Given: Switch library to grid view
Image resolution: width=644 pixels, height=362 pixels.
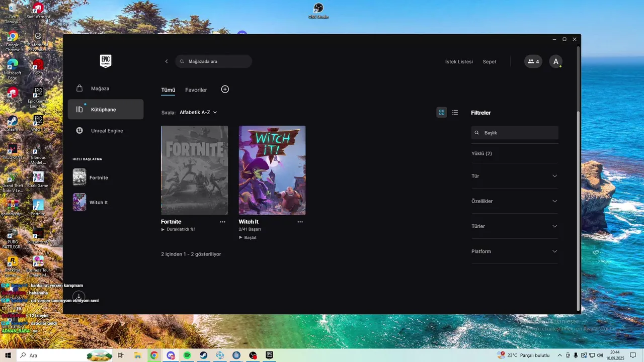Looking at the screenshot, I should [x=442, y=112].
